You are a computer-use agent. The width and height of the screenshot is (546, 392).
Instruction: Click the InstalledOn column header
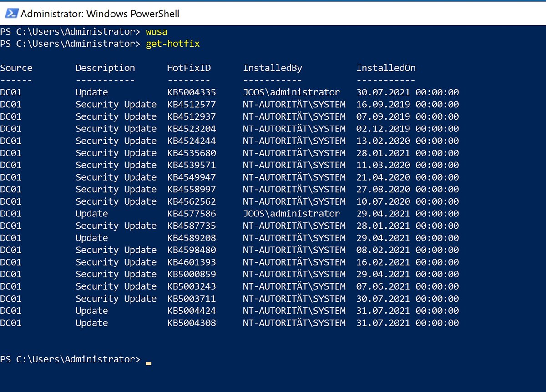pyautogui.click(x=385, y=68)
